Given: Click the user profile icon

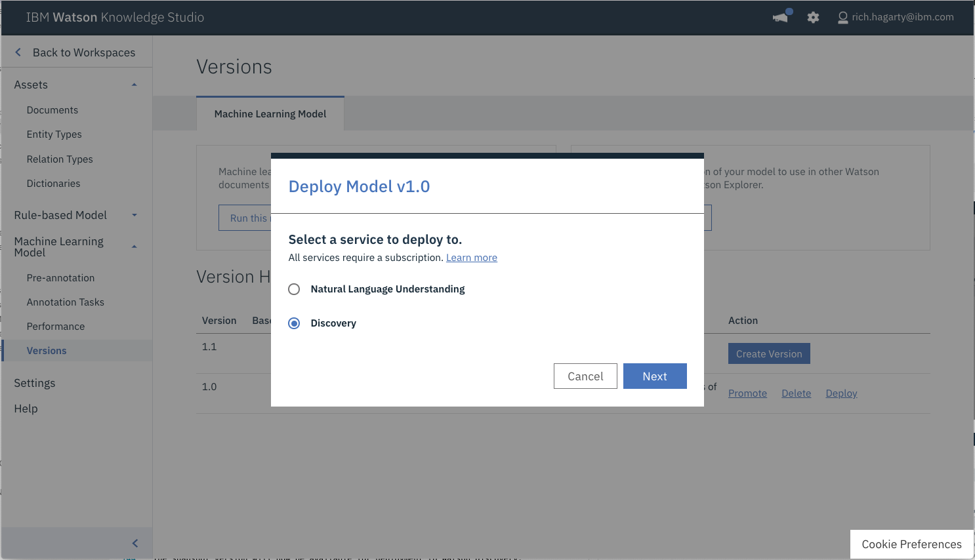Looking at the screenshot, I should pyautogui.click(x=842, y=18).
